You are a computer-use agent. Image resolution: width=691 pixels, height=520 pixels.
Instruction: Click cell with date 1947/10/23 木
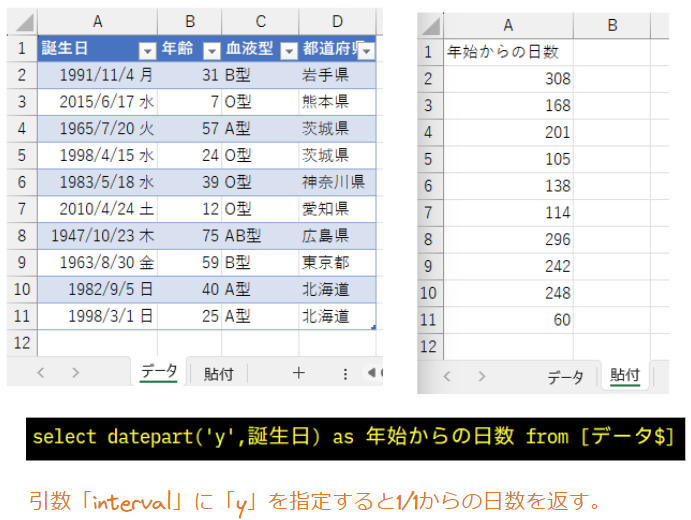pyautogui.click(x=97, y=236)
